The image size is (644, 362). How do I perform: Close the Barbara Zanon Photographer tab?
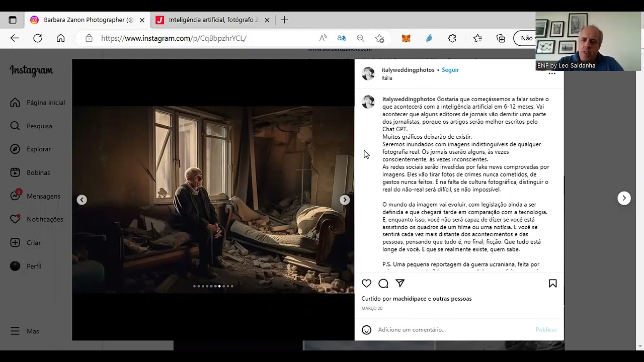point(142,20)
